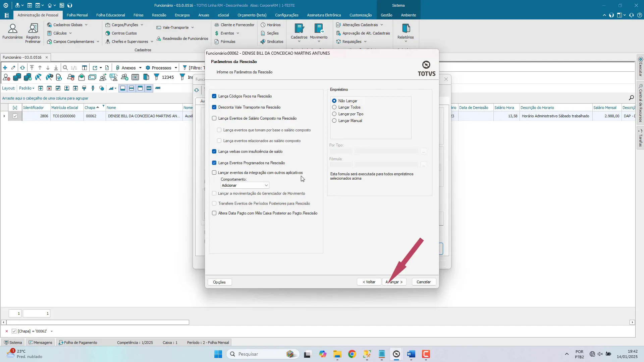Image resolution: width=644 pixels, height=362 pixels.
Task: Select the Lançar Todos radio option
Action: (x=334, y=107)
